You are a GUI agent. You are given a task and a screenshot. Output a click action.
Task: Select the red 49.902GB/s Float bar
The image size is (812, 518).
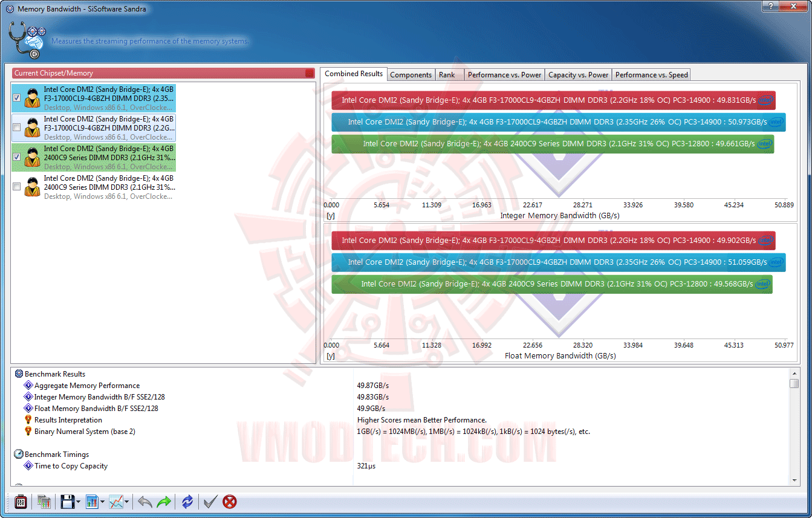tap(553, 241)
